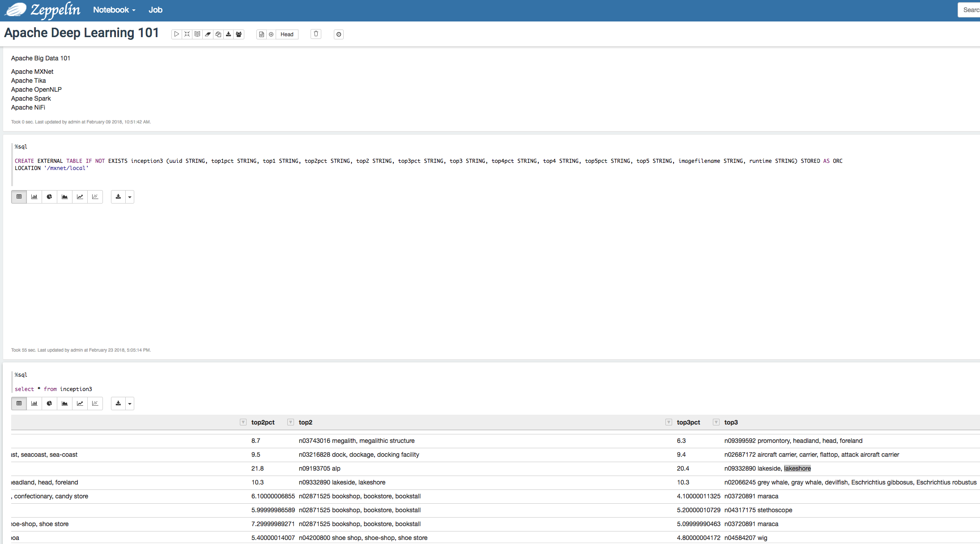Move note to trash
The width and height of the screenshot is (980, 544).
(x=316, y=34)
